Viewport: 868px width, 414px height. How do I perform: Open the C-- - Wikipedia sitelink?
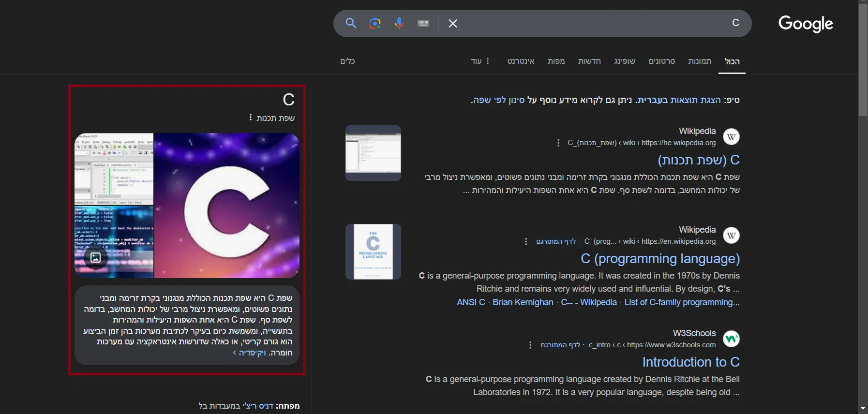tap(589, 302)
